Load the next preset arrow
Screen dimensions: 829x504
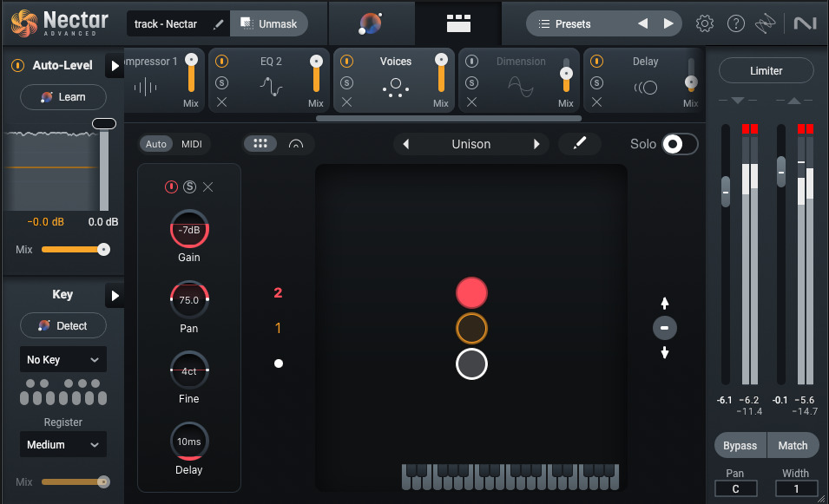tap(668, 23)
